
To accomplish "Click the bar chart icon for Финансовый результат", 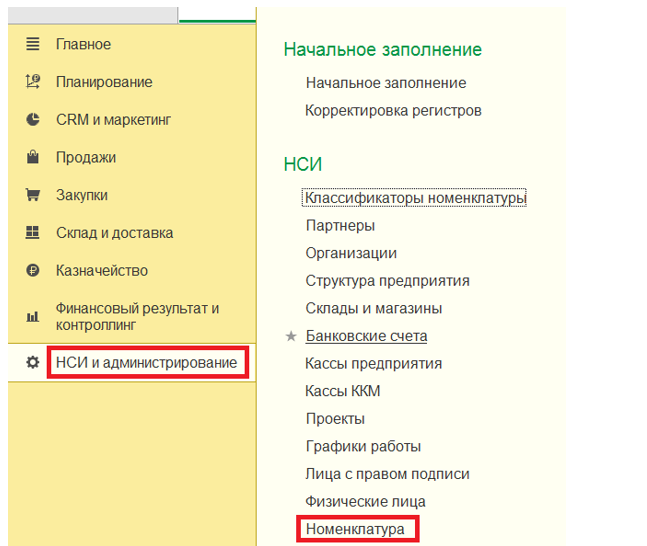I will coord(33,317).
